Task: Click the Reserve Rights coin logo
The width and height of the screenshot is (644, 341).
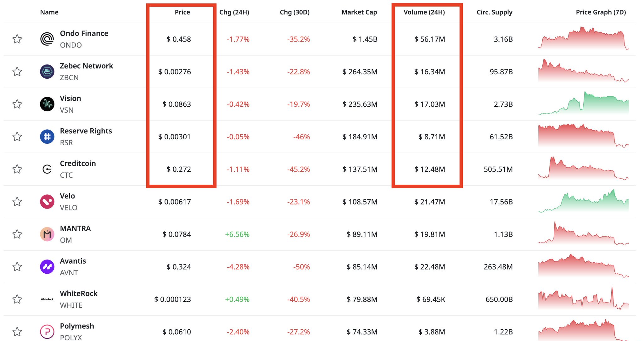Action: (x=47, y=137)
